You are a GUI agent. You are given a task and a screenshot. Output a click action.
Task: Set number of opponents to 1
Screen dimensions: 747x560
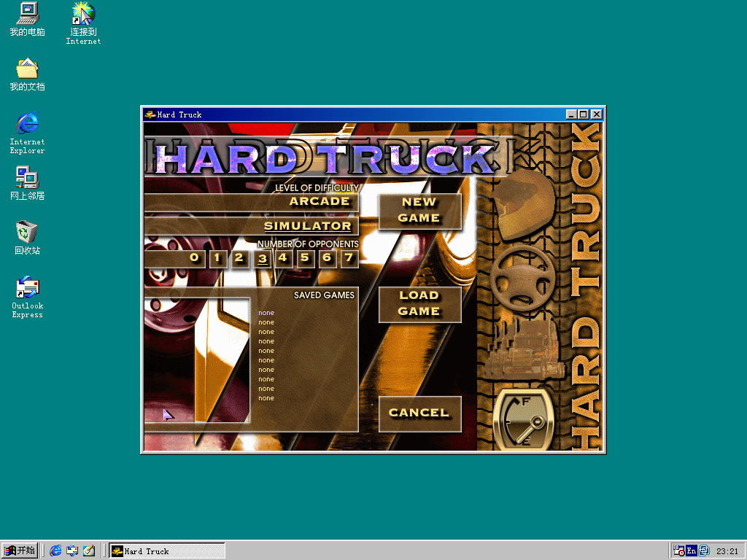[x=217, y=259]
